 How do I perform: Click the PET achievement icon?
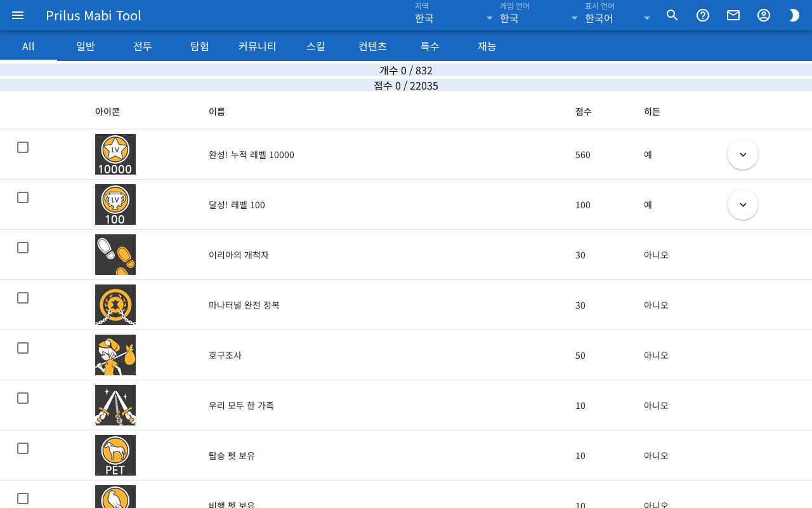[x=115, y=455]
